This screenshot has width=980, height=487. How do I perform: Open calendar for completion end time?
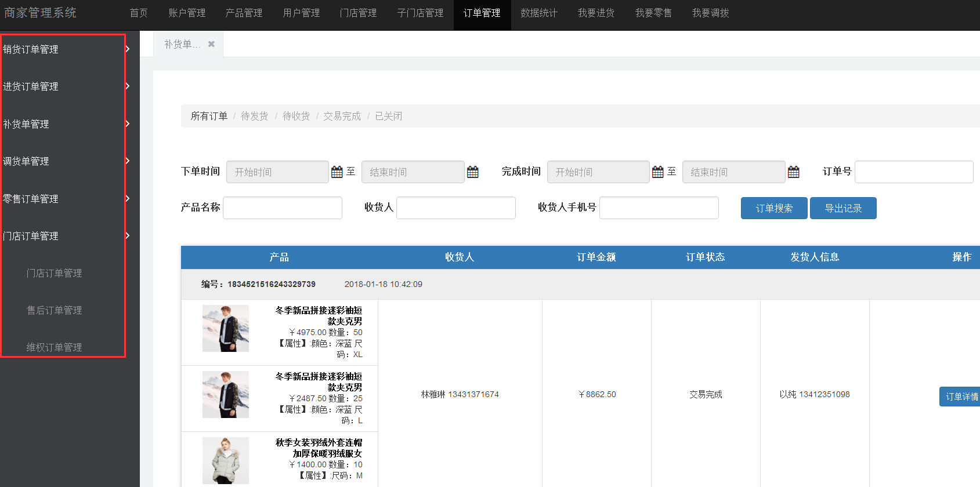[x=794, y=172]
